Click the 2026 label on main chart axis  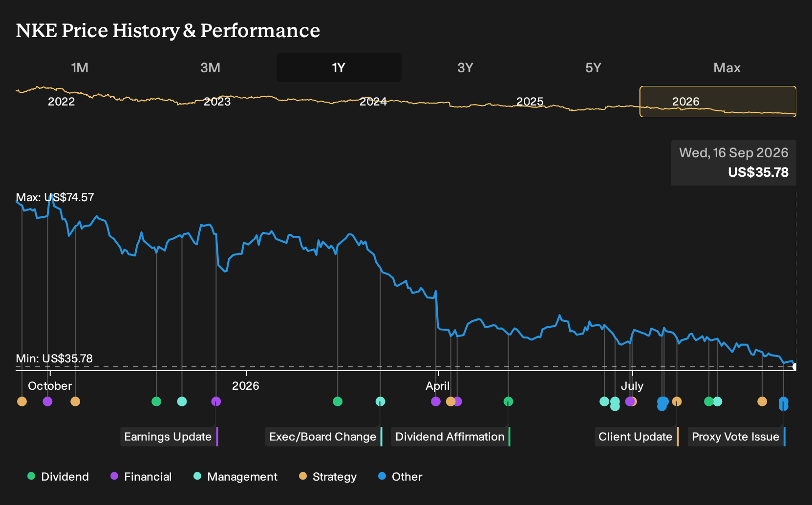pyautogui.click(x=246, y=386)
